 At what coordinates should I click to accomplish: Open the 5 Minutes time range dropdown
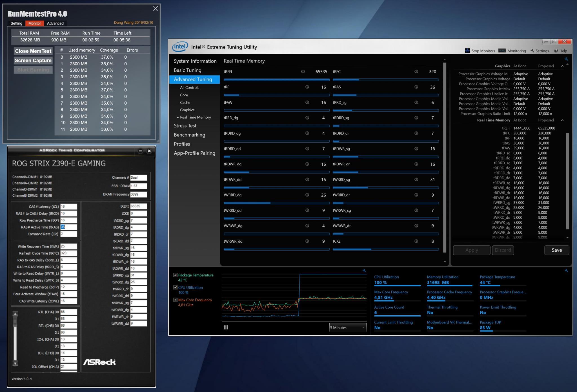pos(348,328)
